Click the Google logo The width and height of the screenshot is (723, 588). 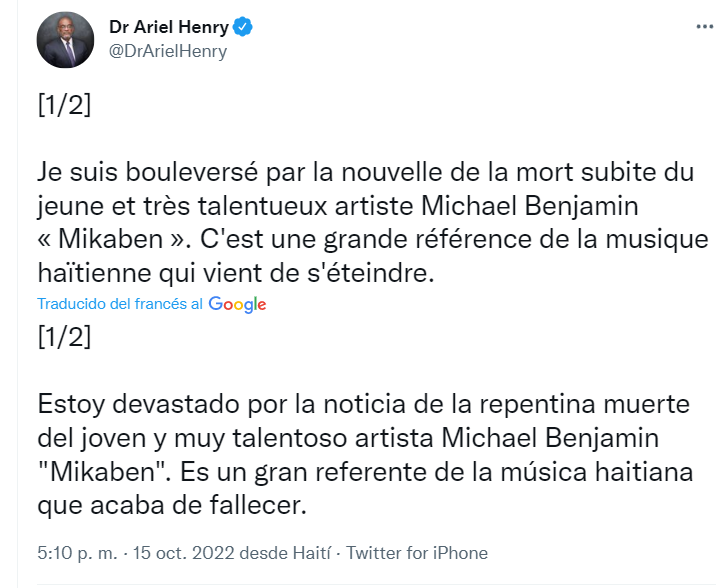[x=237, y=304]
